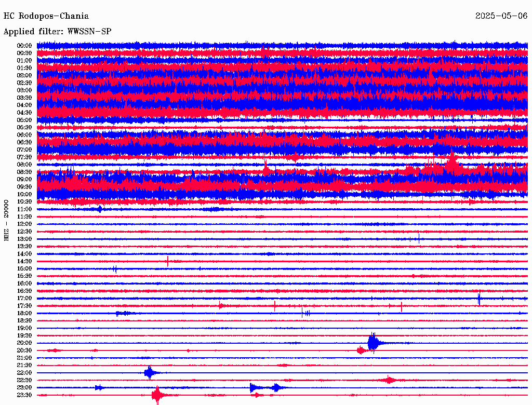532x405 pixels.
Task: Click the blue spike on the 13:00 trace
Action: coord(419,239)
